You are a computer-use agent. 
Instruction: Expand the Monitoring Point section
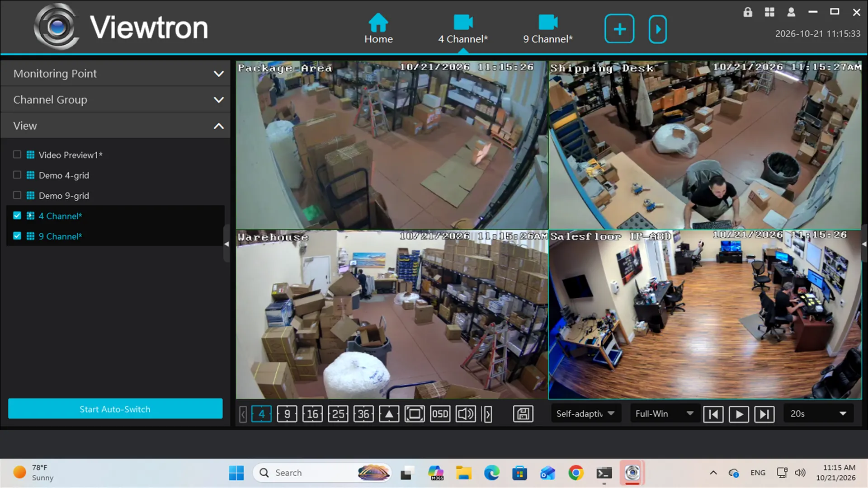click(115, 74)
